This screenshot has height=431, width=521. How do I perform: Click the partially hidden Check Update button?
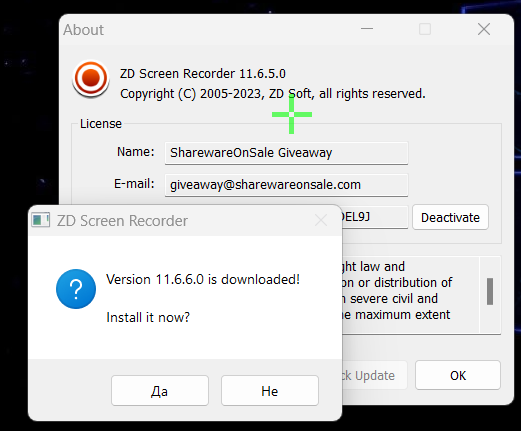[375, 375]
